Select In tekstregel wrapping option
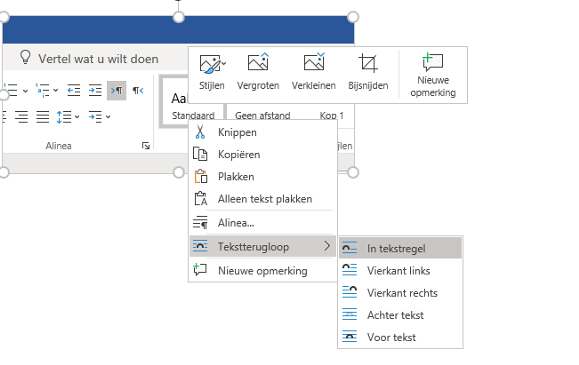579x365 pixels. pyautogui.click(x=400, y=248)
